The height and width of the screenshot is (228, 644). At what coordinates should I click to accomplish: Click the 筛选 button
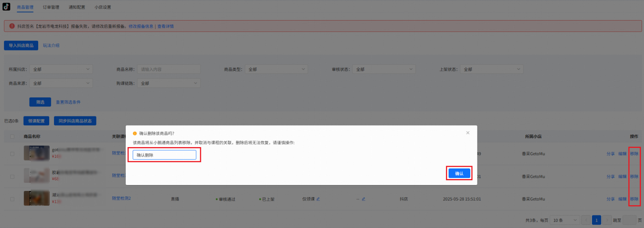(x=40, y=102)
